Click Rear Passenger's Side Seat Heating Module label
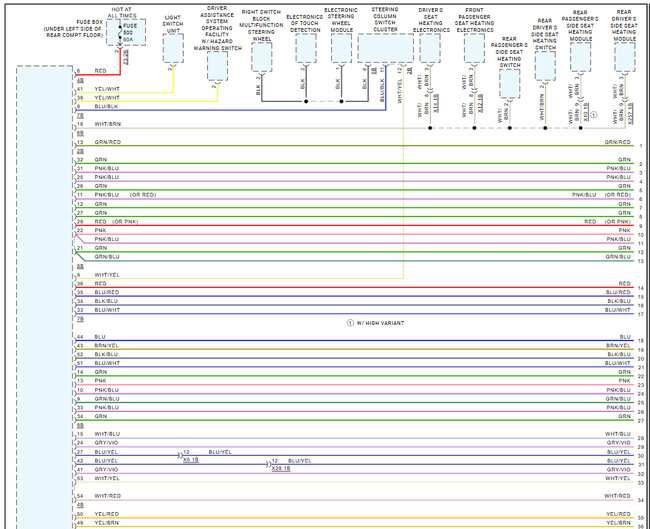Image resolution: width=650 pixels, height=529 pixels. point(580,26)
